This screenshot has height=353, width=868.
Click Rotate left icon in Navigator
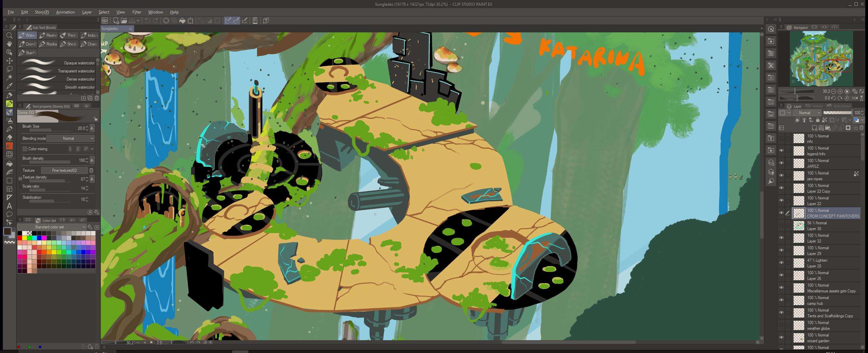pos(833,98)
